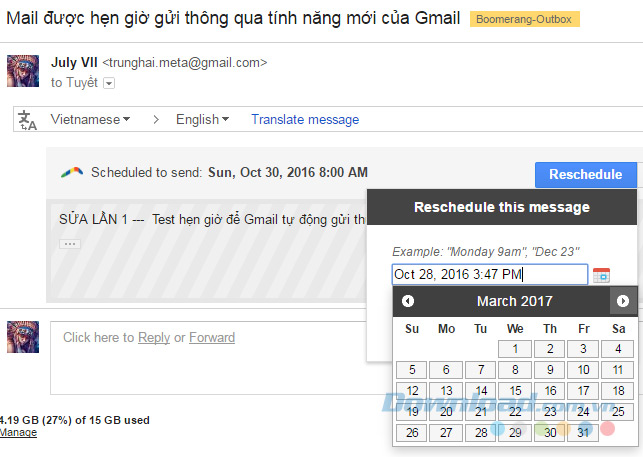Select March 24 in calendar

click(583, 411)
